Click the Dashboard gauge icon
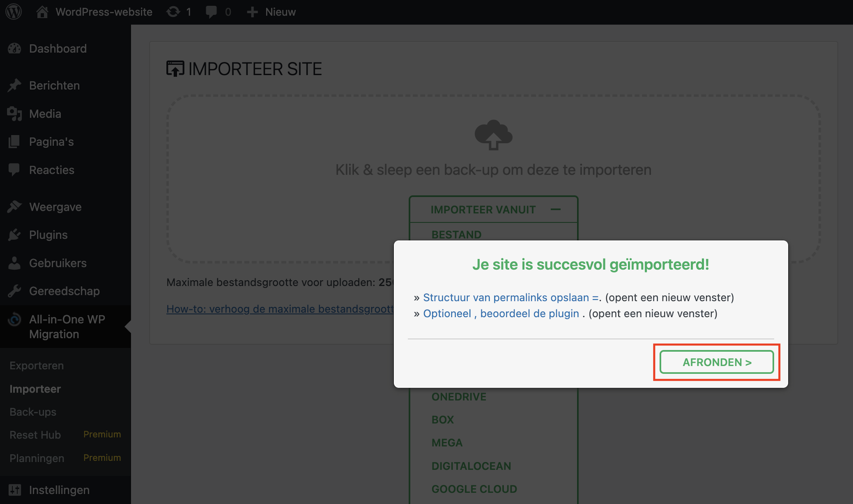 tap(14, 49)
